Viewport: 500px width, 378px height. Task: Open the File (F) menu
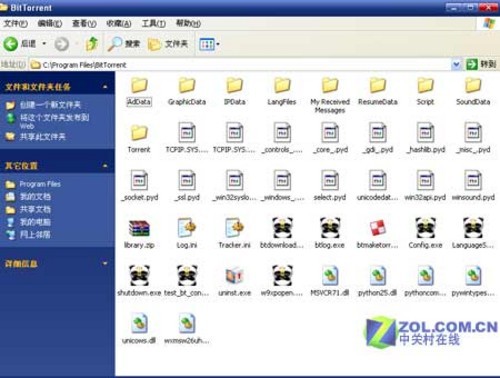15,23
